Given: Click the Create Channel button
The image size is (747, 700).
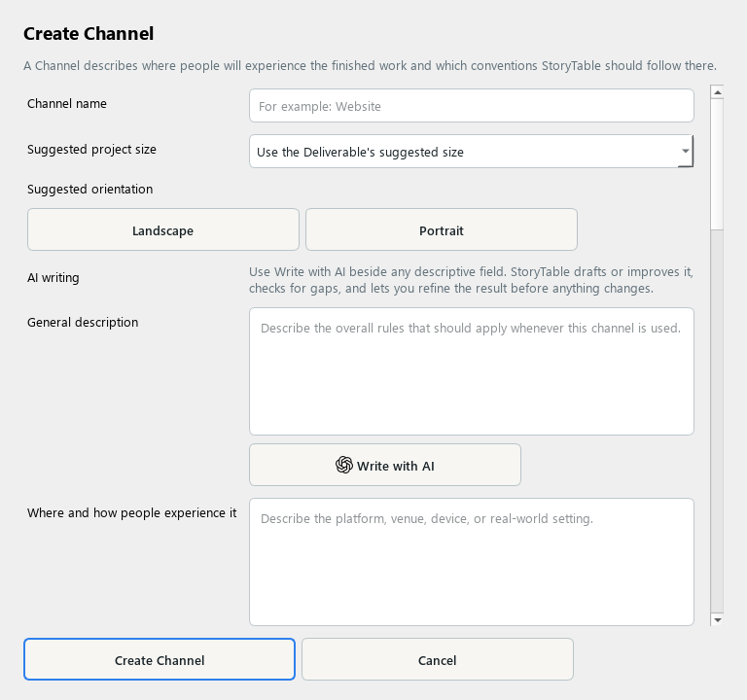Looking at the screenshot, I should 160,659.
